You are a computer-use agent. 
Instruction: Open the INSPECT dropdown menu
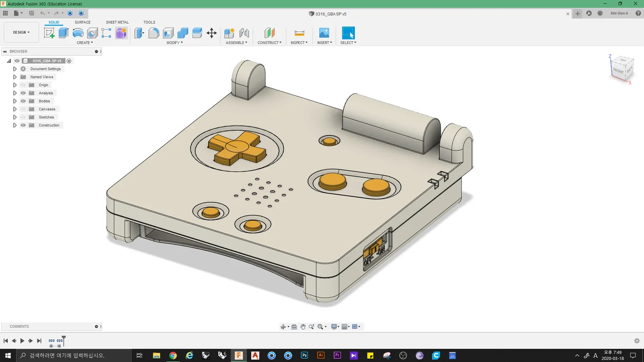coord(299,43)
